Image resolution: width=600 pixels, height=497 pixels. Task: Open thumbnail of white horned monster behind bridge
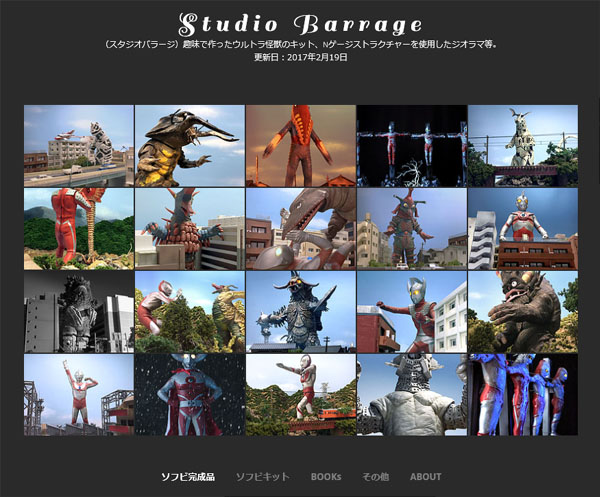(523, 146)
